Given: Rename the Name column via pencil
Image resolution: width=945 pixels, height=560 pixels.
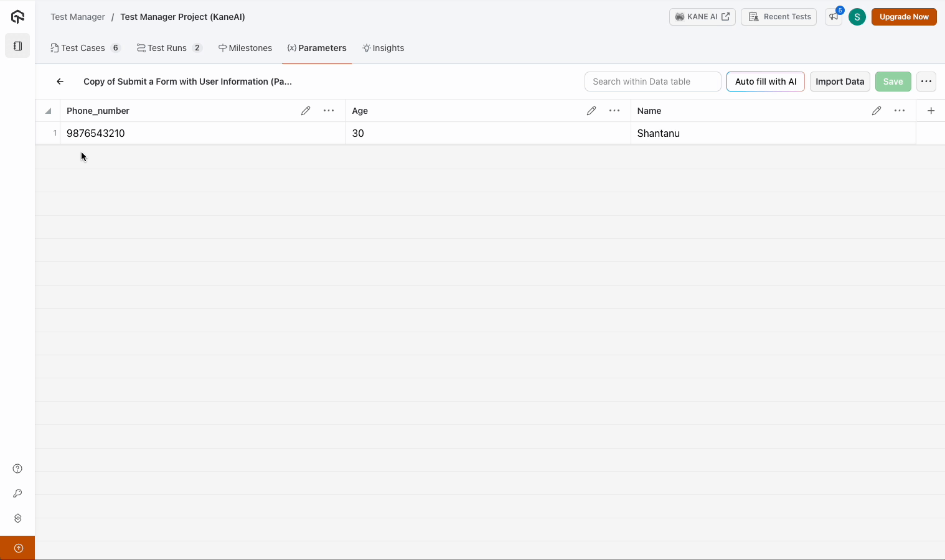Looking at the screenshot, I should pyautogui.click(x=877, y=111).
